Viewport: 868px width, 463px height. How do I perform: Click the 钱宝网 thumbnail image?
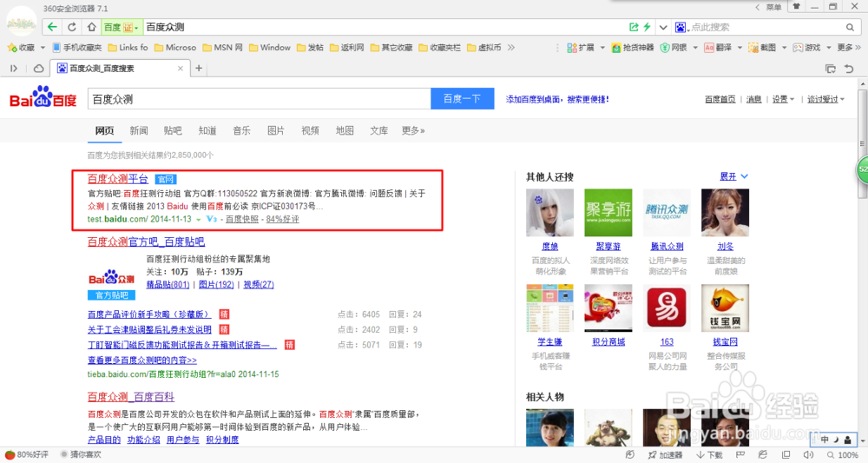click(x=725, y=308)
